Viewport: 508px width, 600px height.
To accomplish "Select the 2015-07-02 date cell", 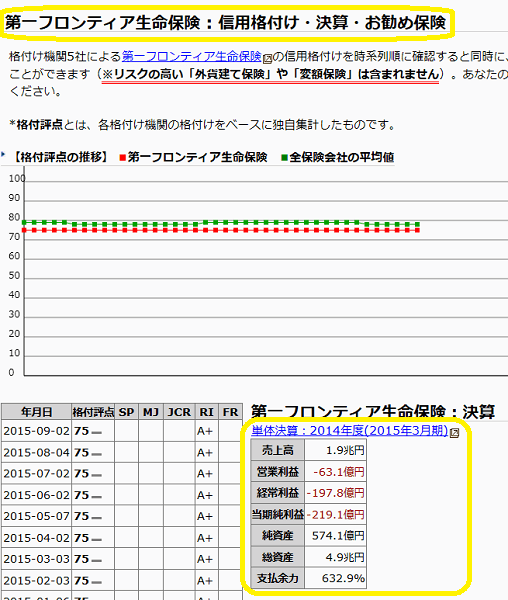I will tap(36, 474).
